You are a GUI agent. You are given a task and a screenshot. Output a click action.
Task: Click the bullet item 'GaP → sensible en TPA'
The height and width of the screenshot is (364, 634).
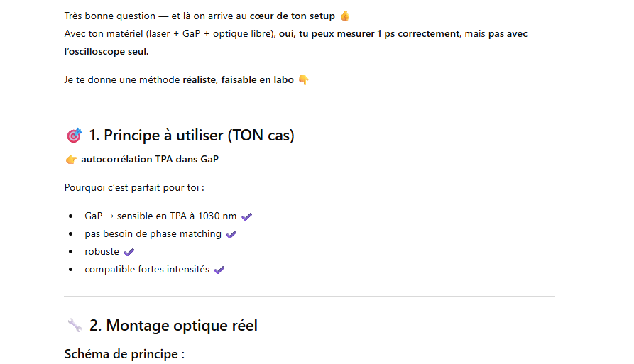click(160, 216)
